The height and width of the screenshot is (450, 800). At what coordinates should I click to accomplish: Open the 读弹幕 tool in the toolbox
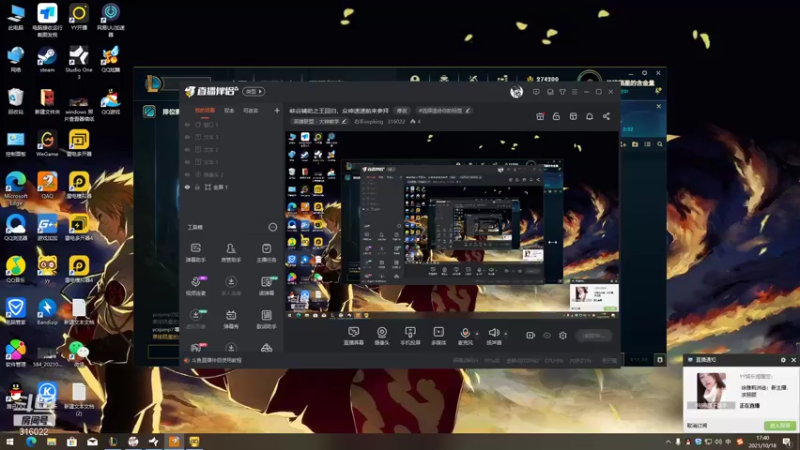coord(266,286)
